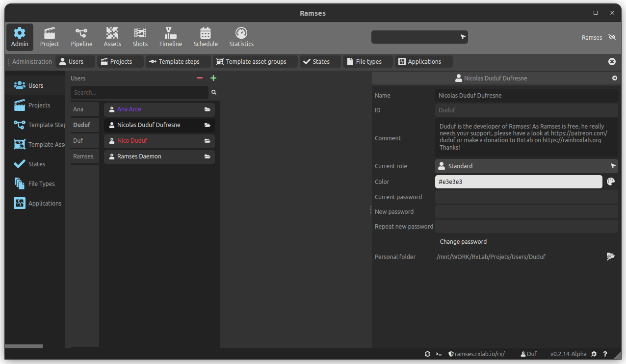Open Ana Arce's folder icon
The height and width of the screenshot is (364, 626).
pyautogui.click(x=208, y=109)
